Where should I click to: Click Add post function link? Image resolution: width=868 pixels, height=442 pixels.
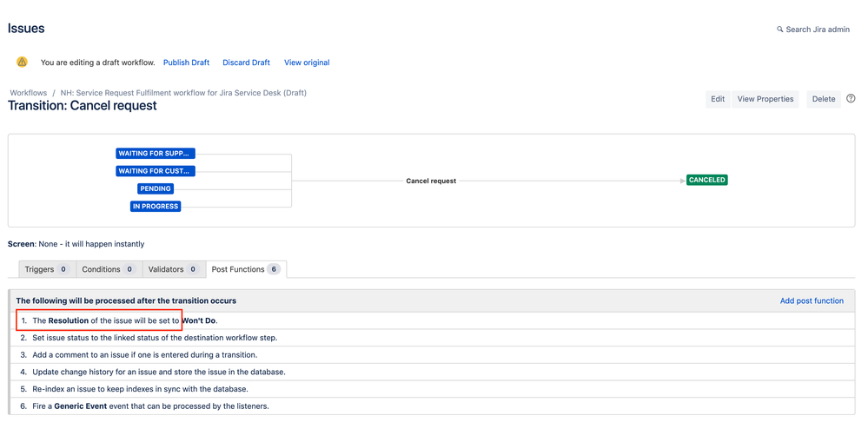(812, 301)
